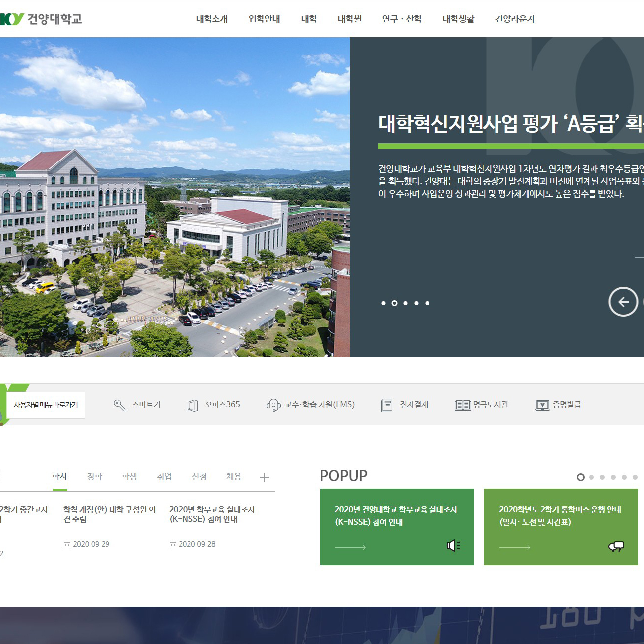
Task: Expand notices with the plus button
Action: [265, 477]
